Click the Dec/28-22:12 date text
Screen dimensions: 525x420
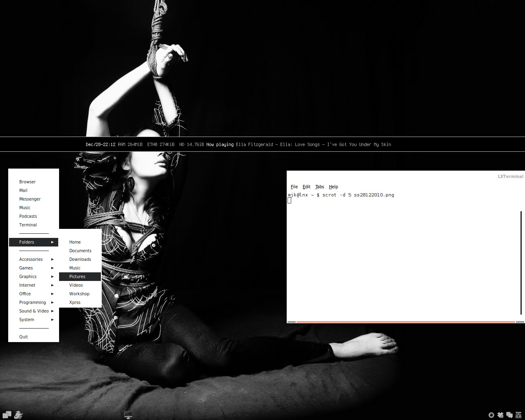pyautogui.click(x=100, y=144)
